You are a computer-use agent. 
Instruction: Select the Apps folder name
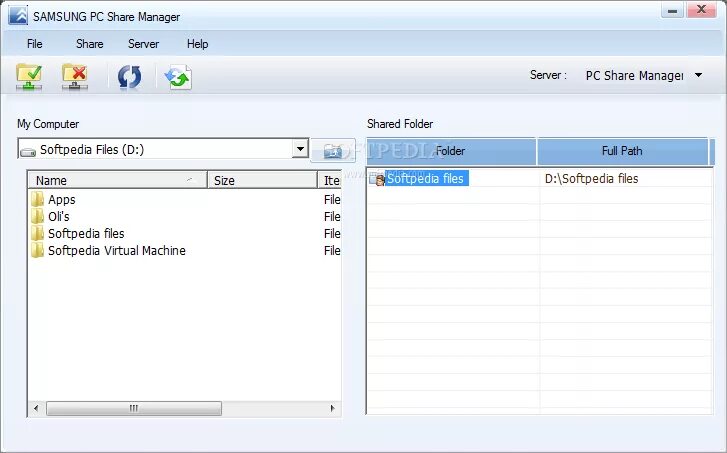tap(62, 200)
